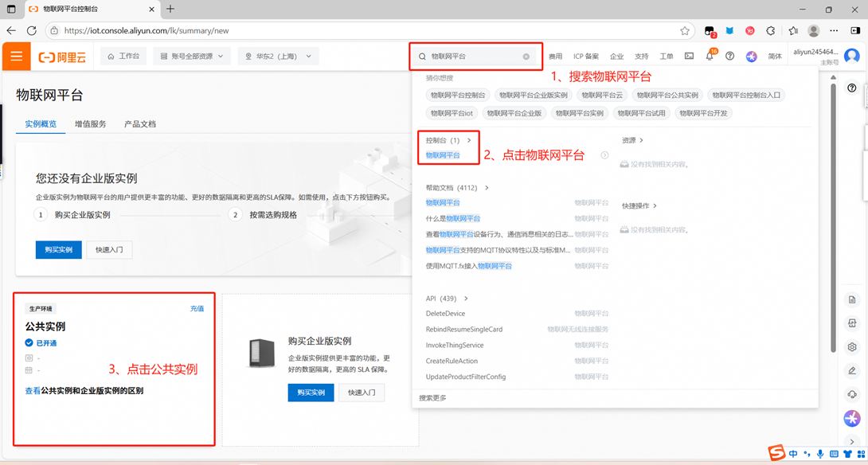Image resolution: width=868 pixels, height=465 pixels.
Task: Go back in the browser
Action: pyautogui.click(x=11, y=30)
